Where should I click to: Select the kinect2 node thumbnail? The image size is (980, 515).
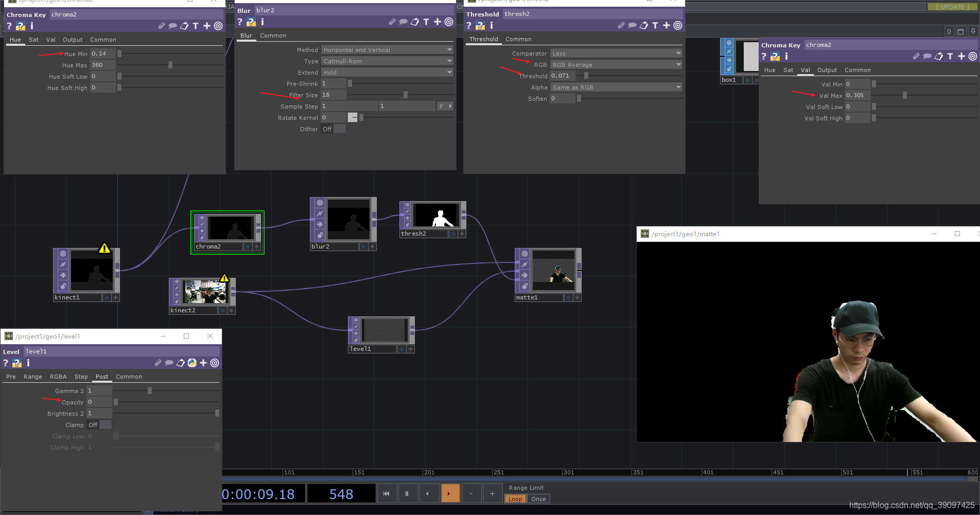(x=205, y=292)
